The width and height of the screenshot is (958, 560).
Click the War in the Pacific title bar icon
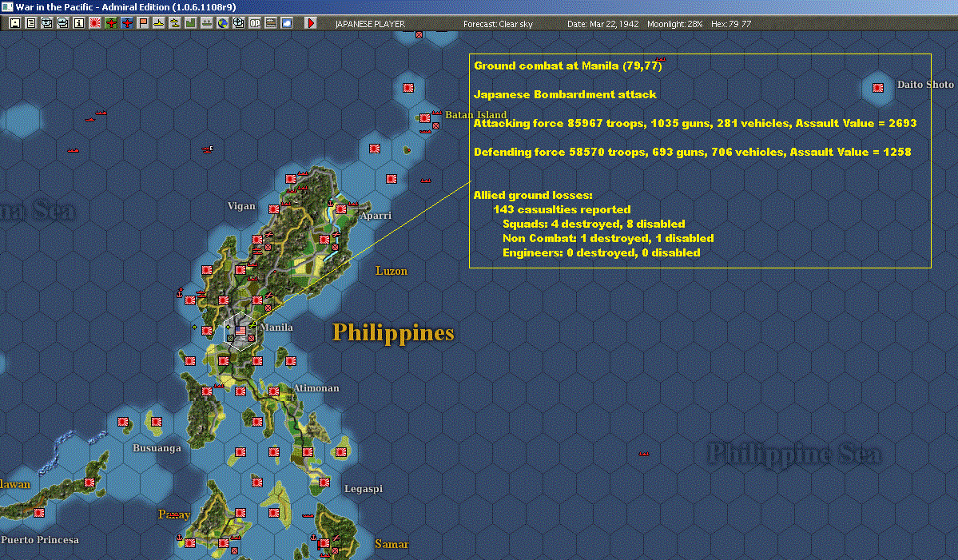click(6, 6)
